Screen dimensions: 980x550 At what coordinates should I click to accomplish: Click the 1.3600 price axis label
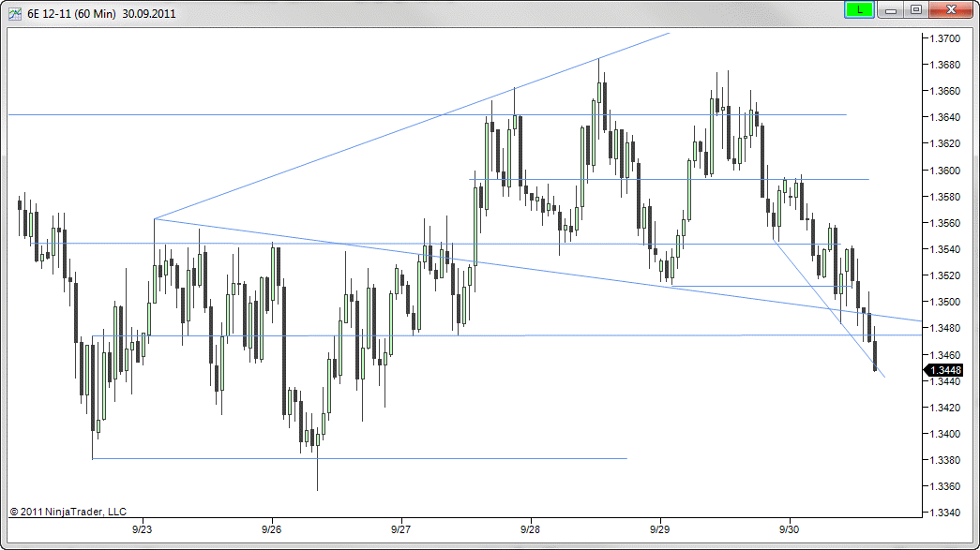tap(945, 171)
